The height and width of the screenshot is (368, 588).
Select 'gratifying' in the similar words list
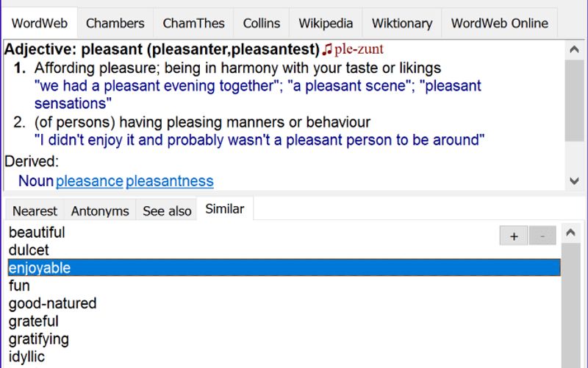click(39, 339)
